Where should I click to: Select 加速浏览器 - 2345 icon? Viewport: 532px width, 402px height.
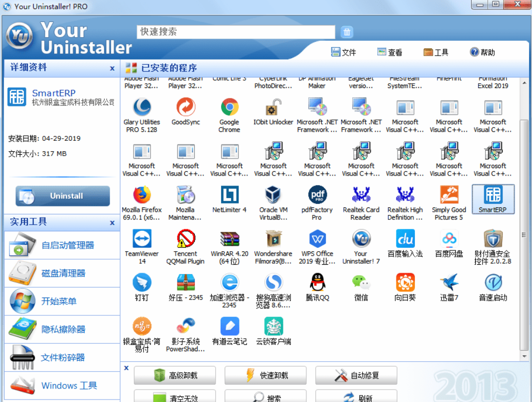(229, 283)
